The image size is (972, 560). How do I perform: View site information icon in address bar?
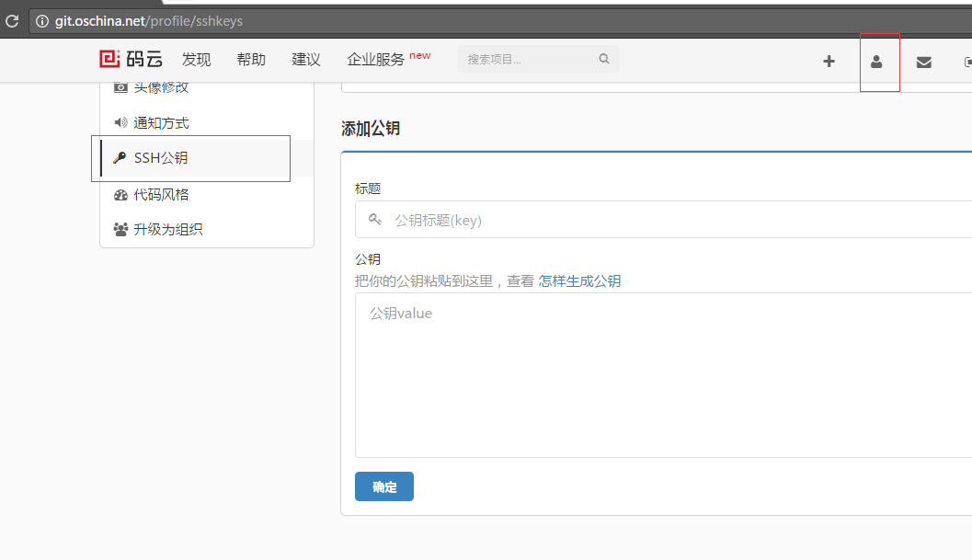(42, 20)
